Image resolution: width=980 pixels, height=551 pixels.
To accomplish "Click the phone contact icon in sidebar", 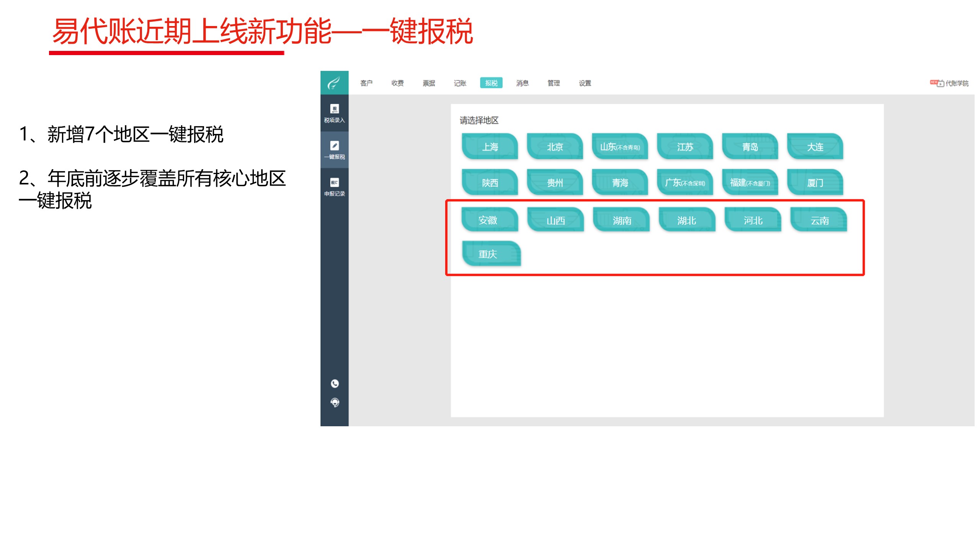I will 335,383.
